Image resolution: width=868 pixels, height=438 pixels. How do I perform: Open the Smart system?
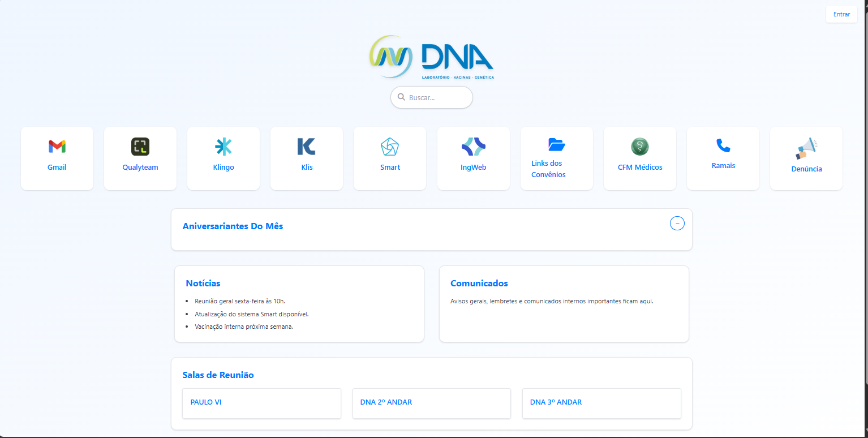pyautogui.click(x=389, y=158)
